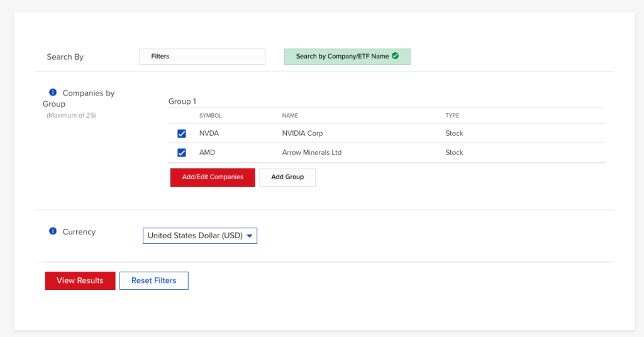Click the Add Group button
This screenshot has width=644, height=337.
pyautogui.click(x=287, y=177)
